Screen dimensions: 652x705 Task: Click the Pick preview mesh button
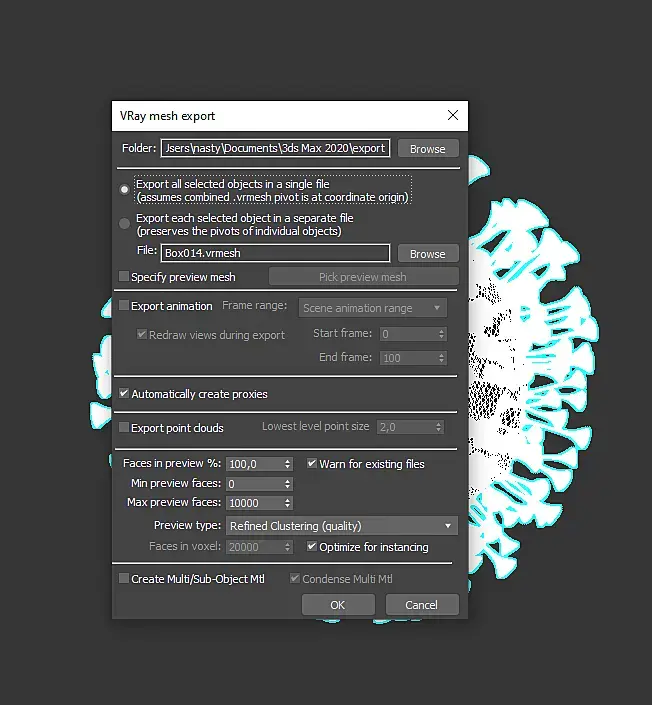363,277
